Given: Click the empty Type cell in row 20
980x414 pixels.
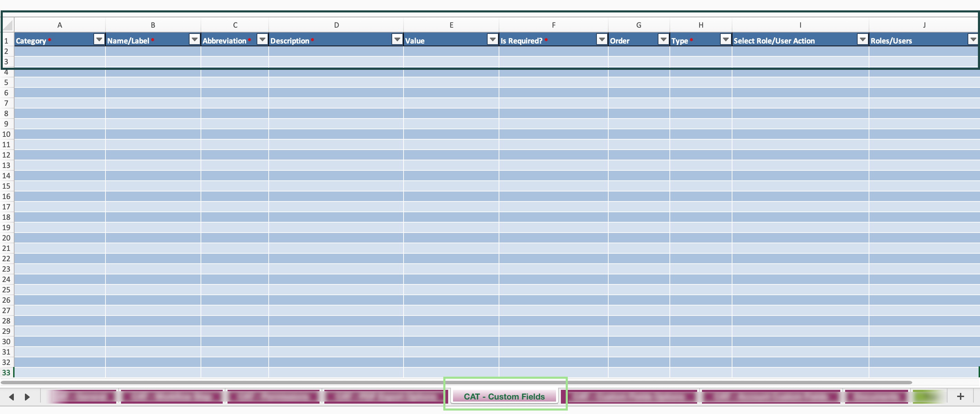Looking at the screenshot, I should click(x=701, y=238).
